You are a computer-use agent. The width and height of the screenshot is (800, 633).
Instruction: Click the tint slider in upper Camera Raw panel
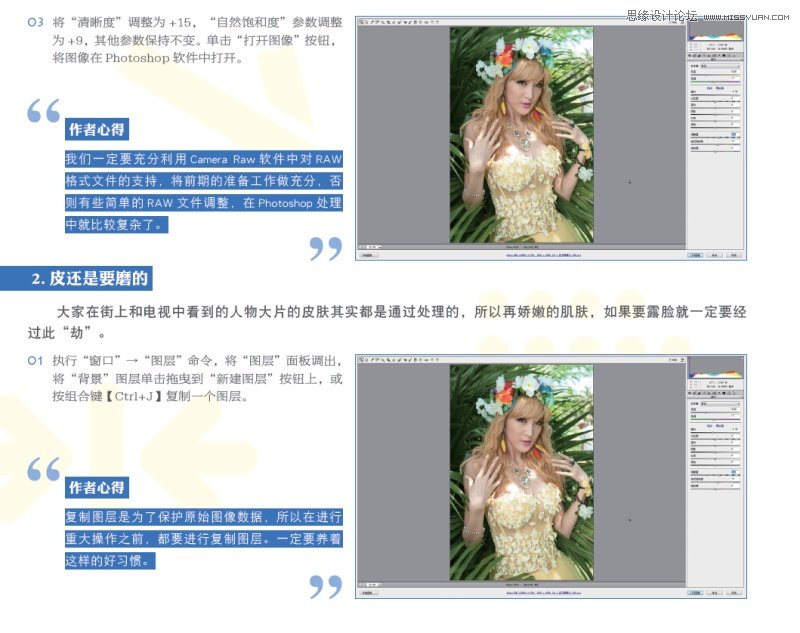pyautogui.click(x=715, y=82)
